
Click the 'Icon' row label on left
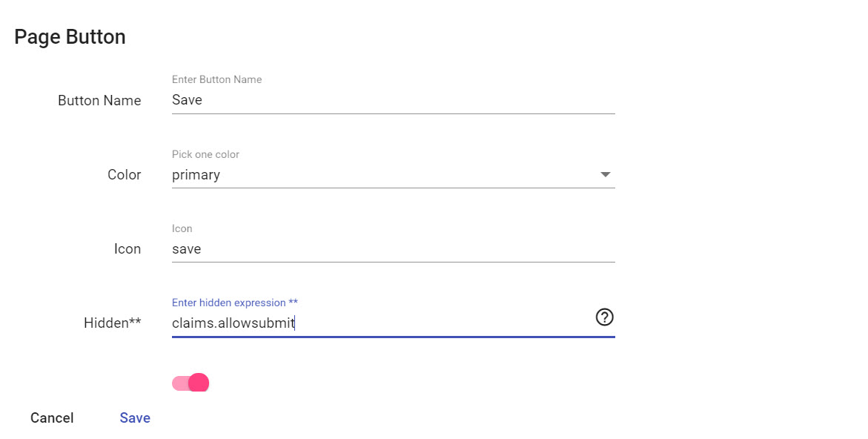(127, 249)
